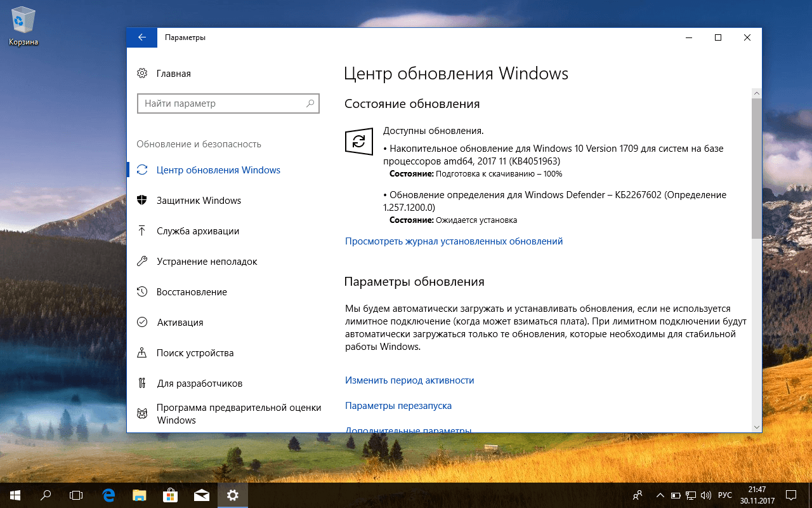
Task: Click the Activation checkmark circle icon
Action: point(142,323)
